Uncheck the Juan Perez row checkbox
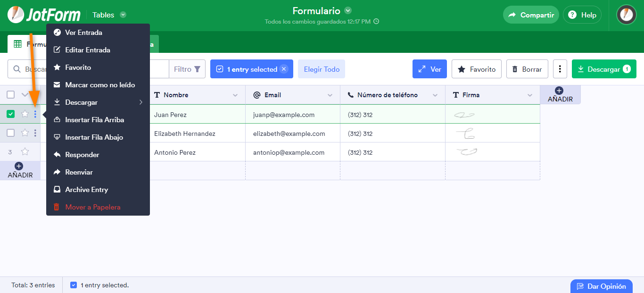 (11, 114)
